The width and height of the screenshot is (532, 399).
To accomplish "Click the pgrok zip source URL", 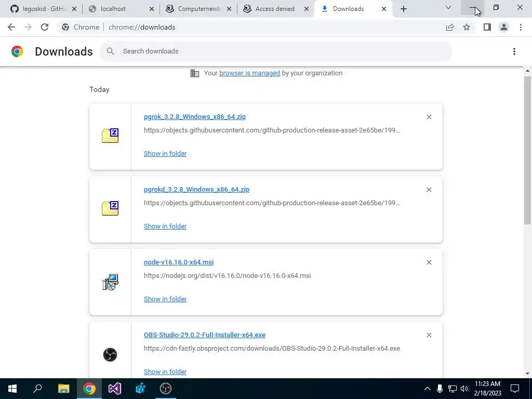I will pos(272,130).
